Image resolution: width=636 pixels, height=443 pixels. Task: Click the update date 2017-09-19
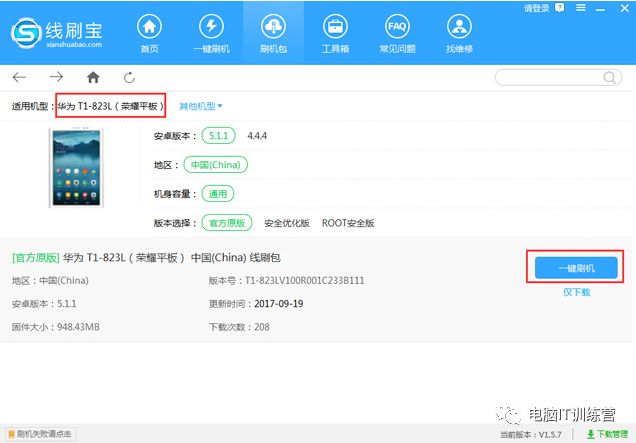point(279,304)
